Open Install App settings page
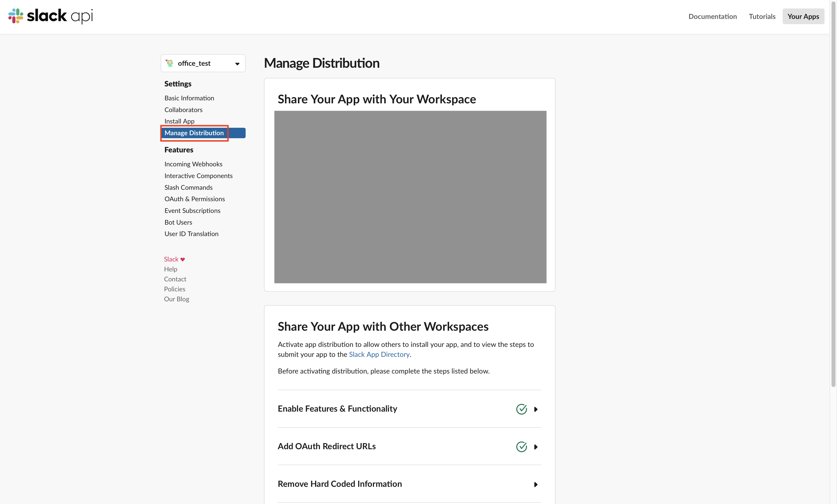837x504 pixels. tap(179, 121)
